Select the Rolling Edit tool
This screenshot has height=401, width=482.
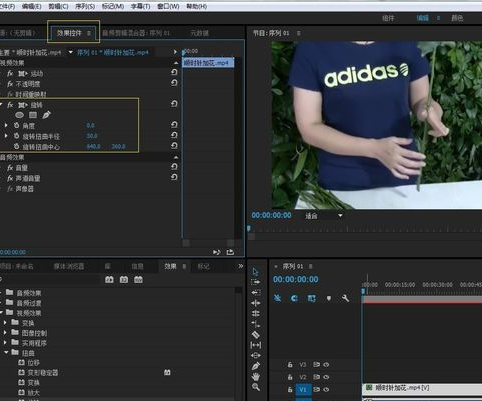(x=255, y=313)
